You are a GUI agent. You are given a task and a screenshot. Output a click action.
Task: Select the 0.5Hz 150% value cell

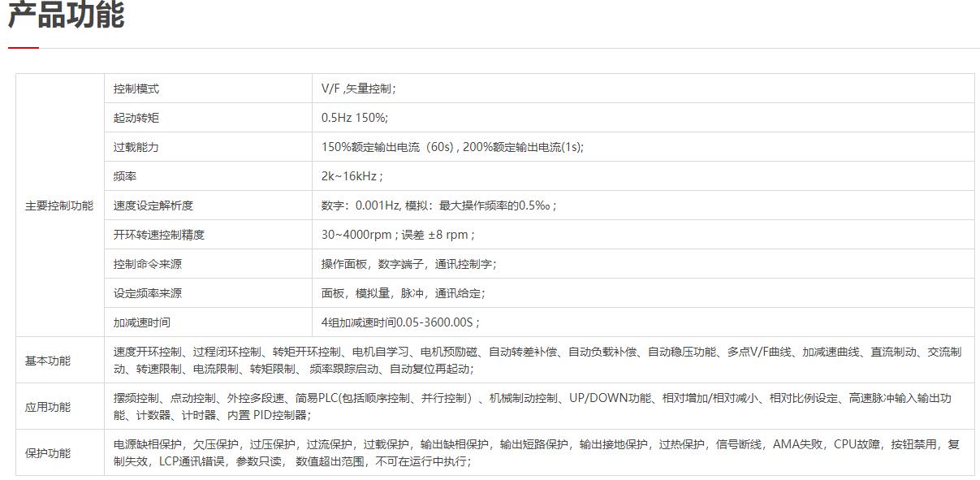(354, 118)
